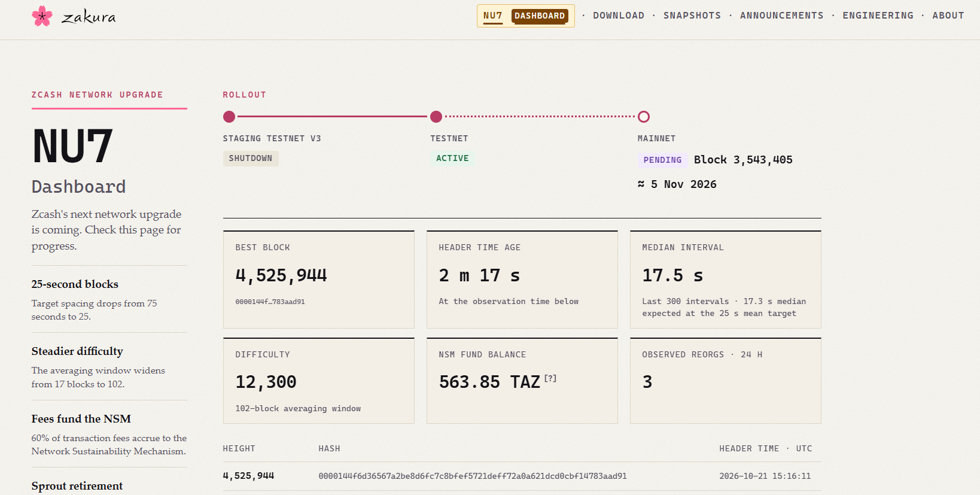Click the HASH column header

[x=329, y=448]
